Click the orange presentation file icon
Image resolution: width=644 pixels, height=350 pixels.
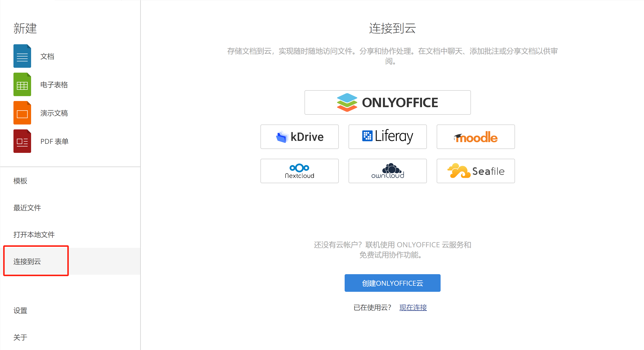click(22, 113)
